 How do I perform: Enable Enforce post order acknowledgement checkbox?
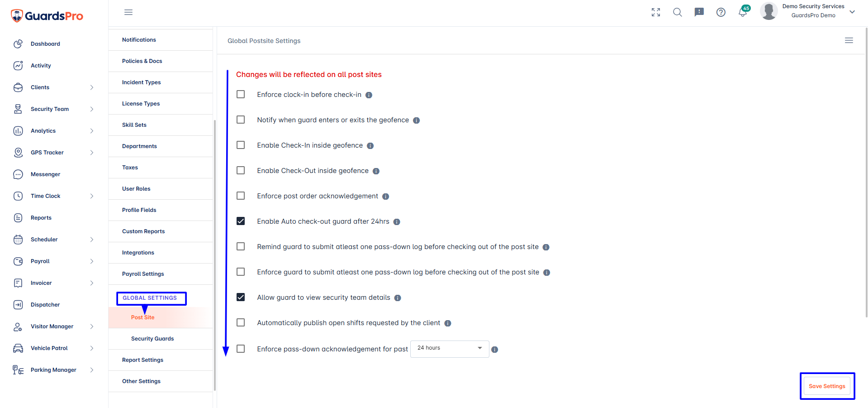tap(241, 196)
